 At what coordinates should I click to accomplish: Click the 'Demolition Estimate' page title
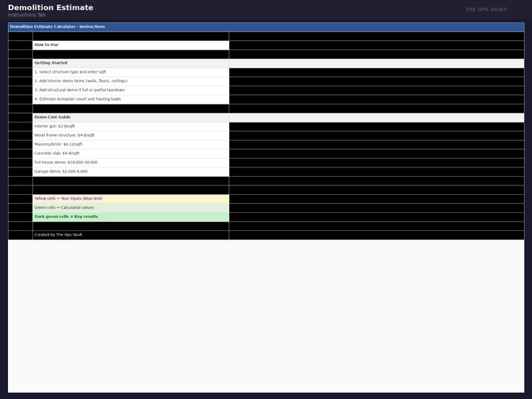point(50,7)
